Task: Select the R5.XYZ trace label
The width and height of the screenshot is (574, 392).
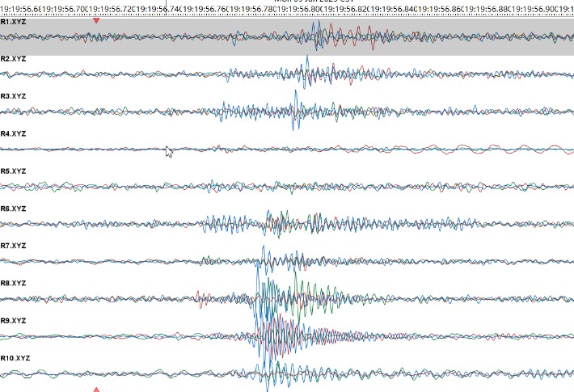Action: tap(14, 171)
